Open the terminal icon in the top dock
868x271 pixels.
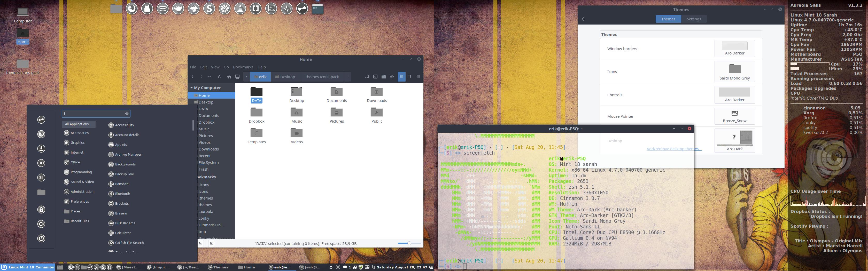click(318, 9)
